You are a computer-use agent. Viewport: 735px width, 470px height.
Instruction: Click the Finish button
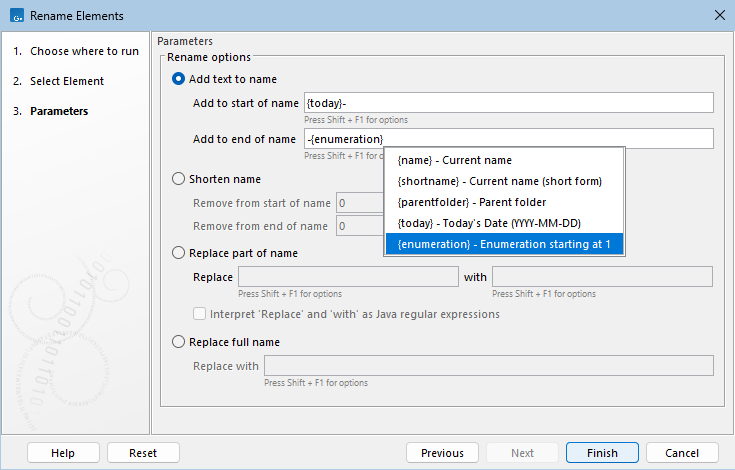(x=602, y=453)
